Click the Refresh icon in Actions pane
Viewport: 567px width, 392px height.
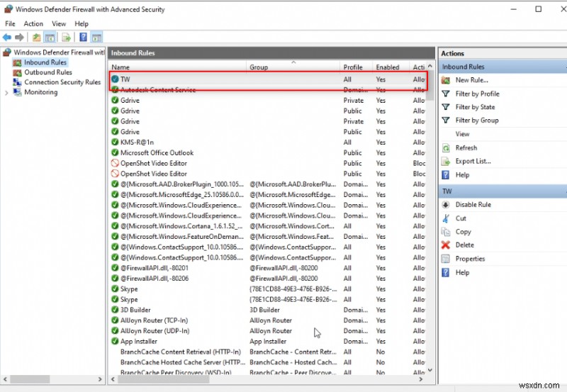click(x=446, y=147)
